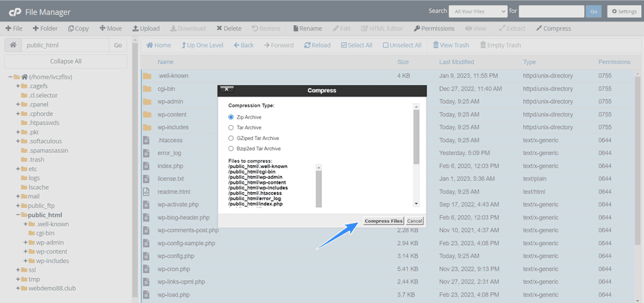Click Up One Level
The width and height of the screenshot is (644, 303).
[x=203, y=45]
